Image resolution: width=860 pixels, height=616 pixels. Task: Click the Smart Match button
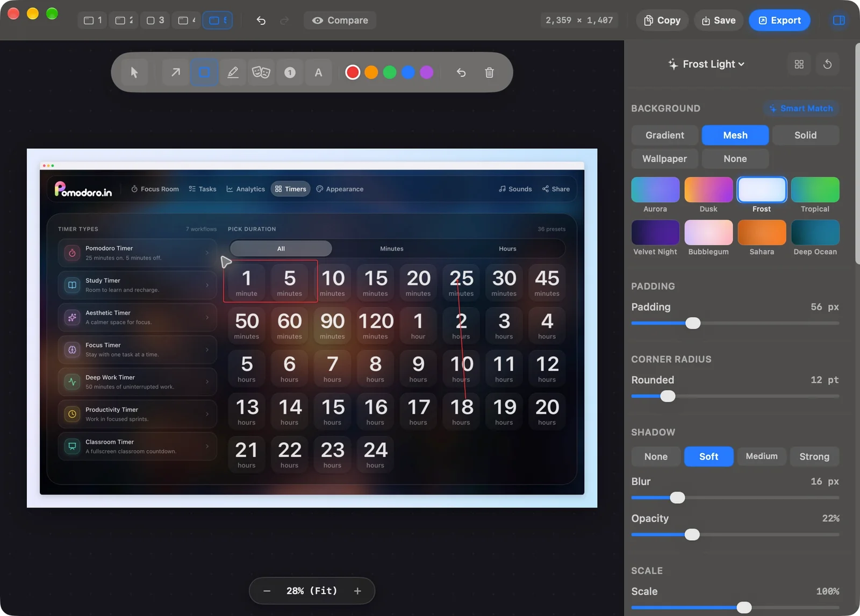coord(801,108)
